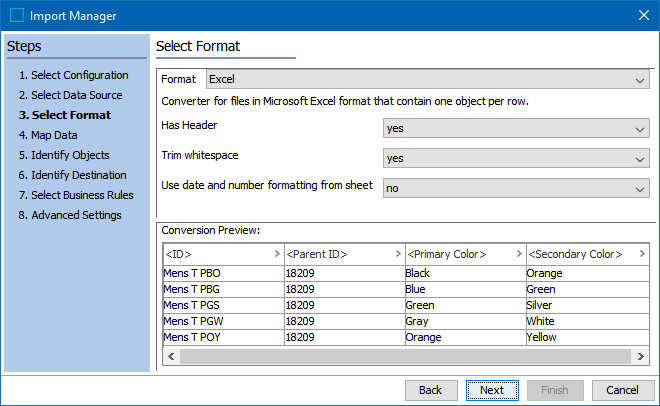Screen dimensions: 660x406
Task: Click the preview scrollbar left arrow
Action: [171, 357]
